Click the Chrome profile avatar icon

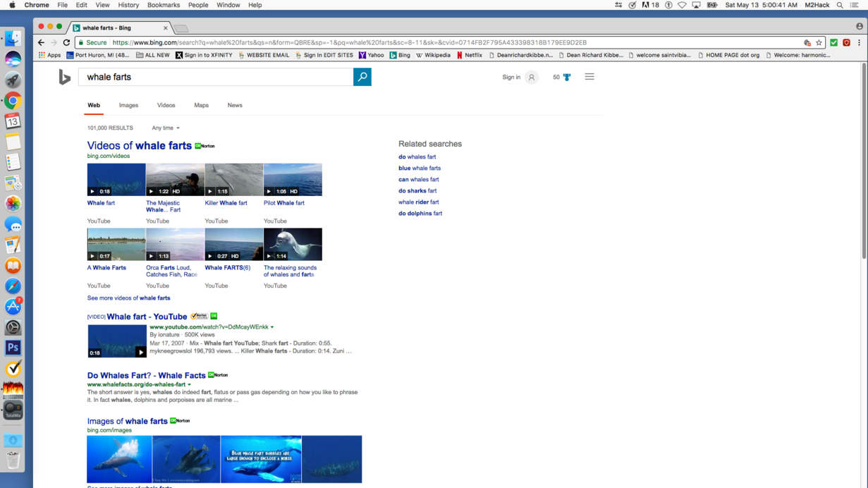click(859, 27)
